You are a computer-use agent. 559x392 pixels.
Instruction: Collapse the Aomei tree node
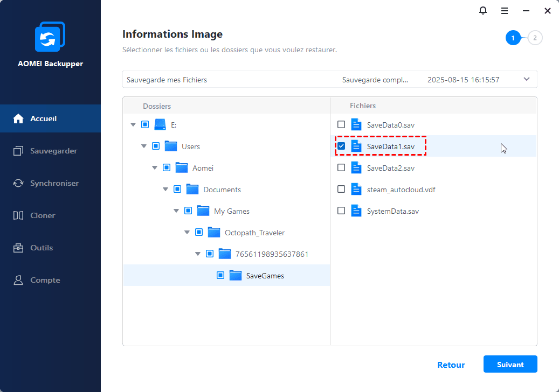[154, 167]
